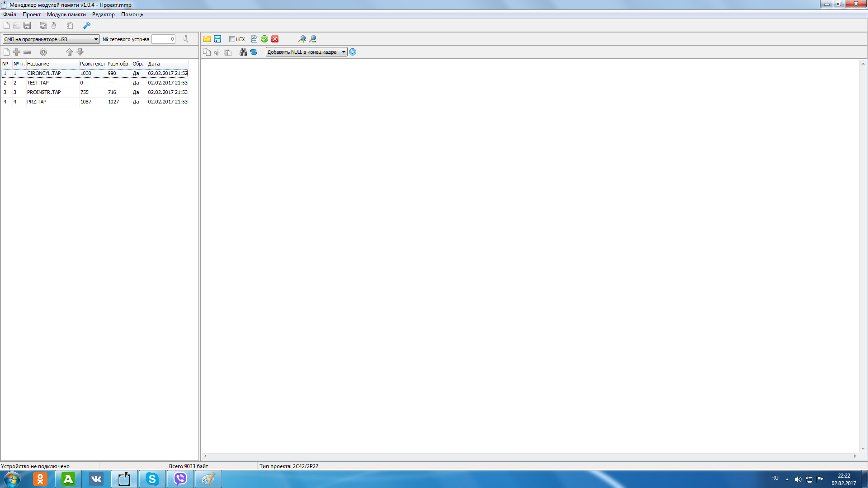
Task: Create a new project with the main toolbar's blank page icon
Action: click(6, 25)
